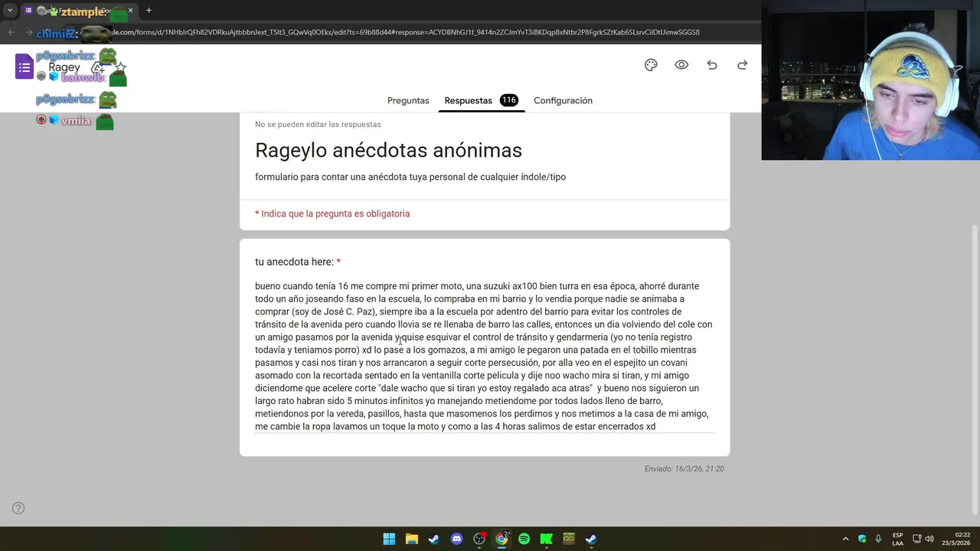Expand the browser tab search dropdown
The height and width of the screenshot is (551, 980).
10,11
